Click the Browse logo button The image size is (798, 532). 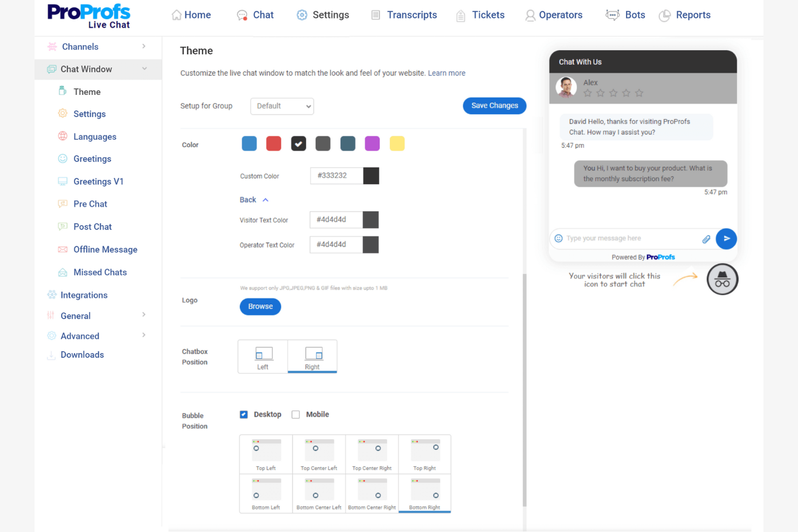[x=260, y=307]
